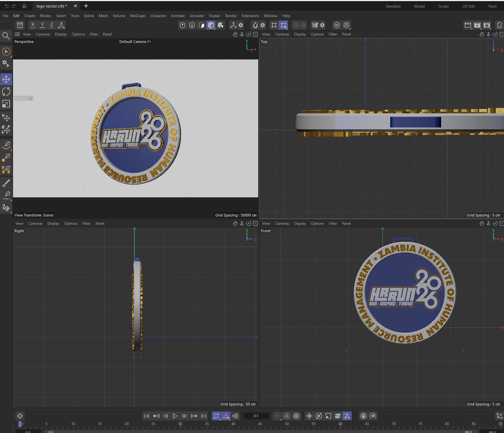Maximize the Perspective viewport
The height and width of the screenshot is (433, 504).
[x=255, y=34]
